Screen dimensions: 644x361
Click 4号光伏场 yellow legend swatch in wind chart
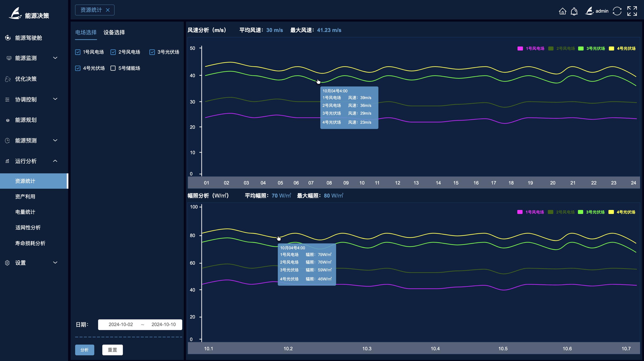[611, 48]
